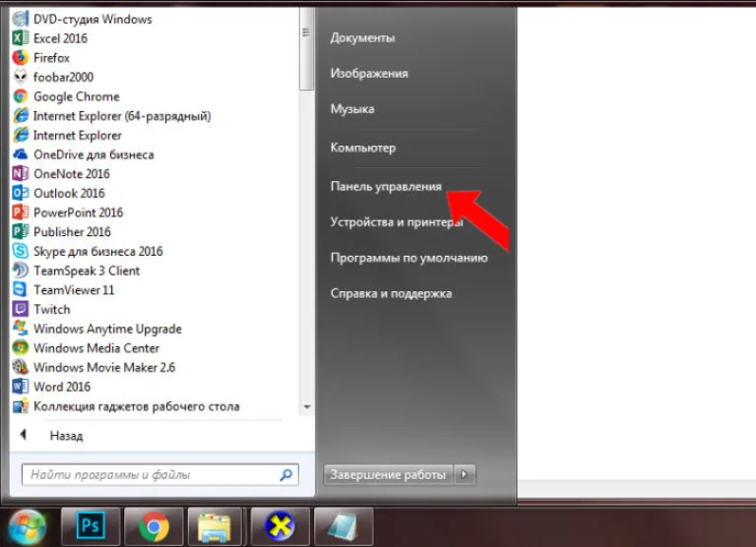Click the scrollbar down arrow
Screen dimensions: 756x547
pos(307,407)
